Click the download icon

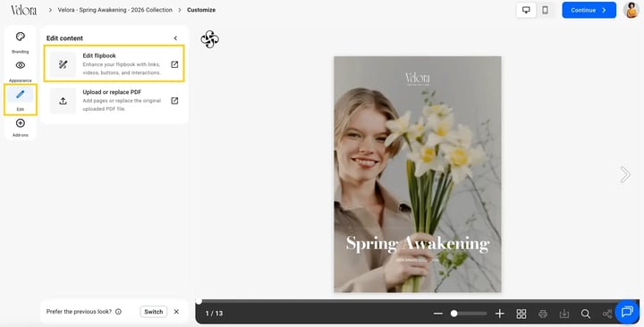pyautogui.click(x=564, y=314)
